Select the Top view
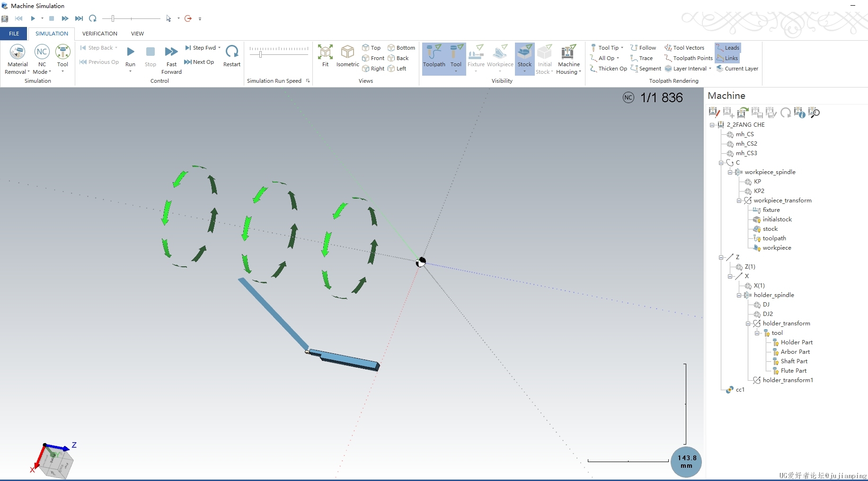868x481 pixels. pyautogui.click(x=372, y=48)
